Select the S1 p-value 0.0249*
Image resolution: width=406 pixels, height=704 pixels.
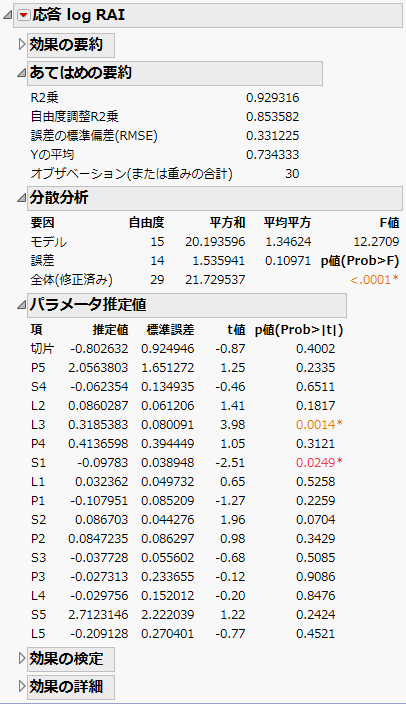coord(319,462)
